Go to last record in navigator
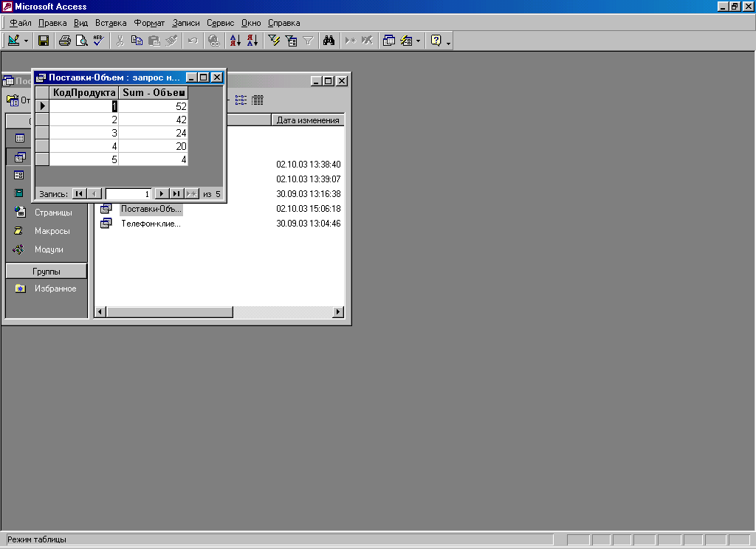This screenshot has width=756, height=549. pyautogui.click(x=176, y=194)
